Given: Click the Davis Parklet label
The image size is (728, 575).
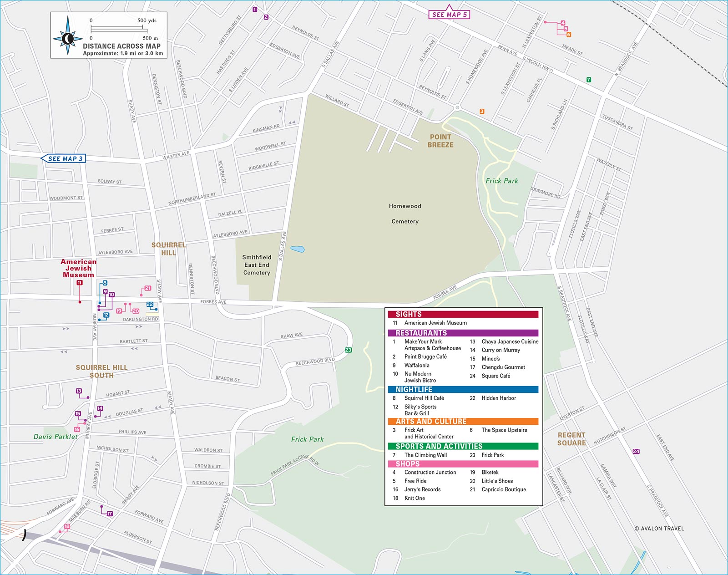Looking at the screenshot, I should (x=56, y=437).
